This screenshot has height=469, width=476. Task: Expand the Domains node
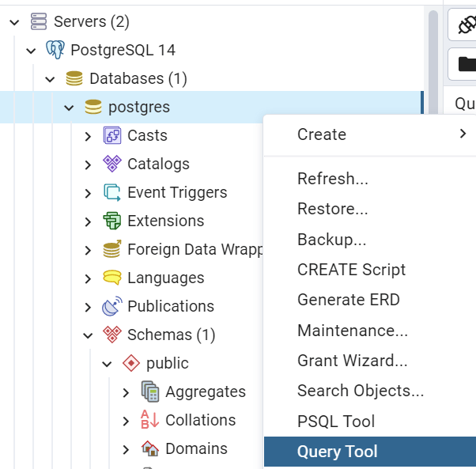click(x=126, y=449)
